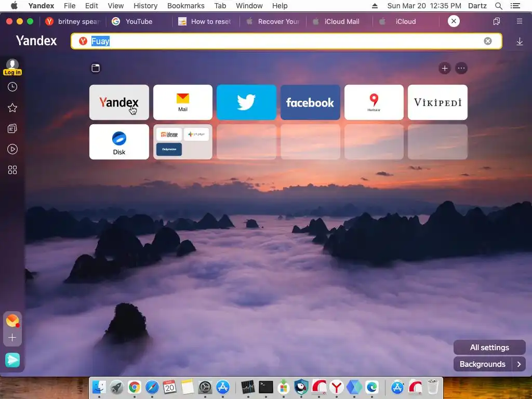Open the Log in profile avatar
The height and width of the screenshot is (399, 532).
[x=12, y=67]
